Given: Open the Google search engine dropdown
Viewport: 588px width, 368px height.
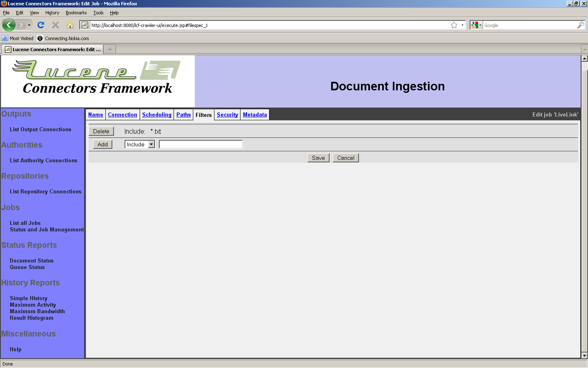Looking at the screenshot, I should pos(476,25).
